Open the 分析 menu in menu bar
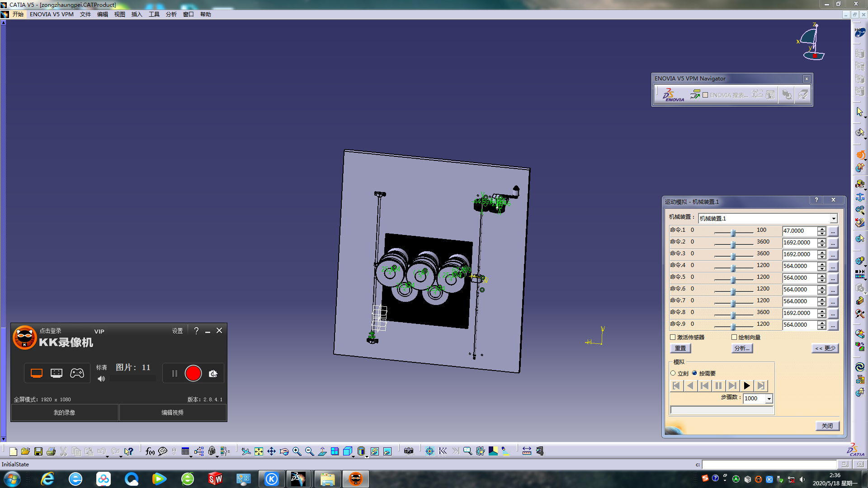The width and height of the screenshot is (868, 488). 171,14
